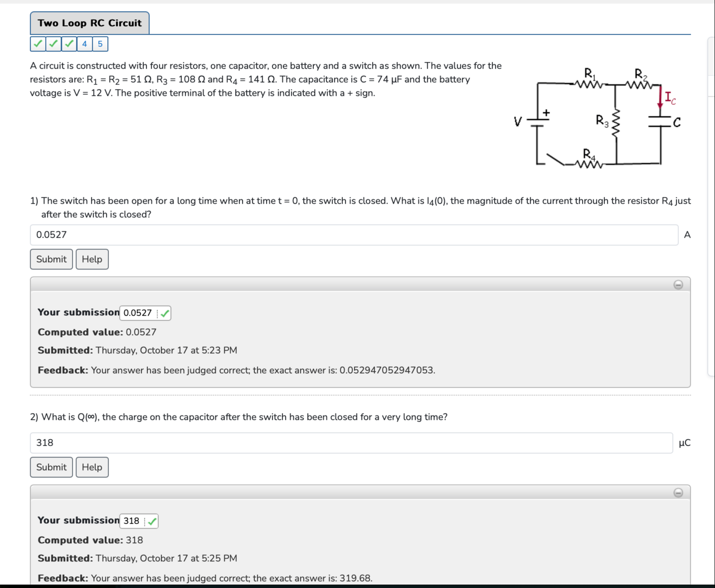Image resolution: width=715 pixels, height=588 pixels.
Task: Open Help for question 2
Action: 92,467
